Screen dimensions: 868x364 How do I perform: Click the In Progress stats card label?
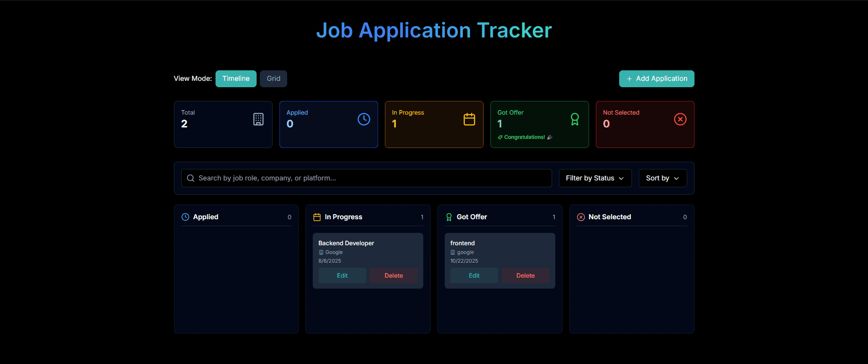(x=408, y=112)
